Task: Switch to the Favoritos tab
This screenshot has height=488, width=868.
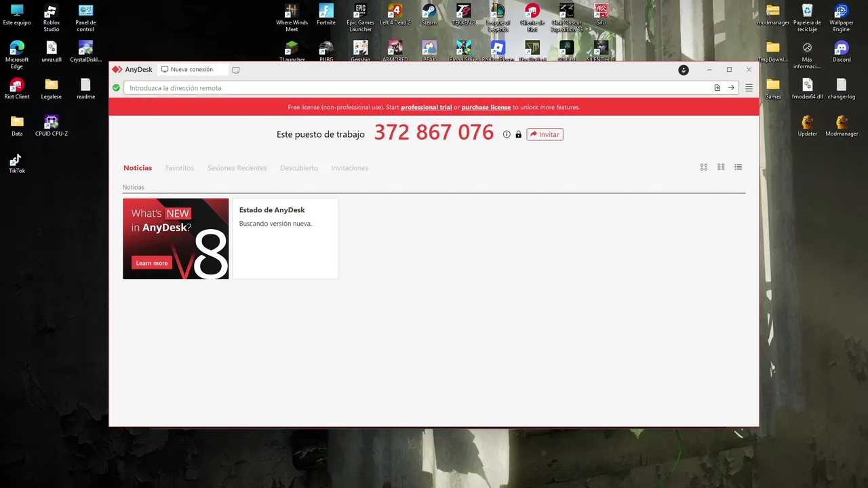Action: tap(180, 168)
